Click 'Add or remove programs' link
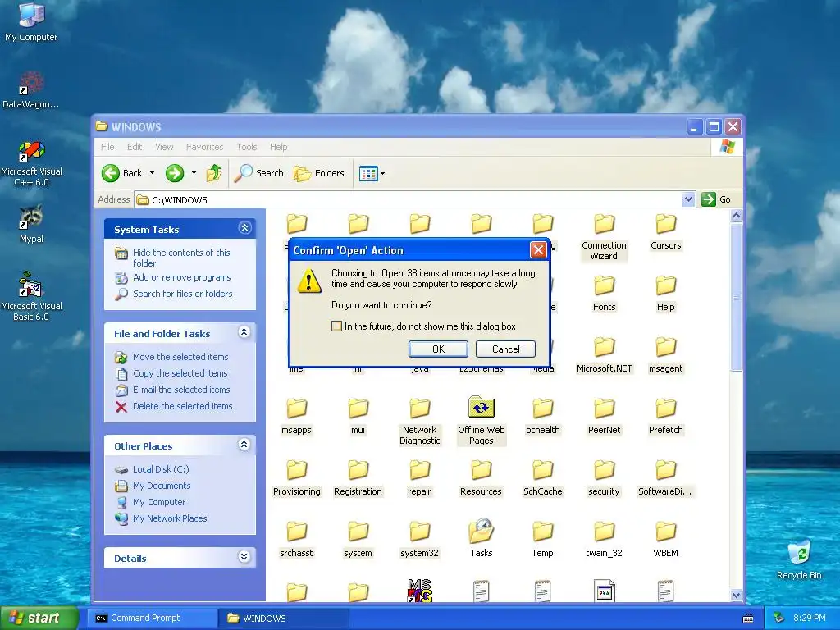Viewport: 840px width, 630px height. click(x=181, y=277)
